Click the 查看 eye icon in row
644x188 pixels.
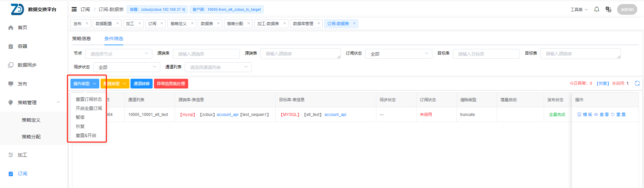[x=596, y=115]
